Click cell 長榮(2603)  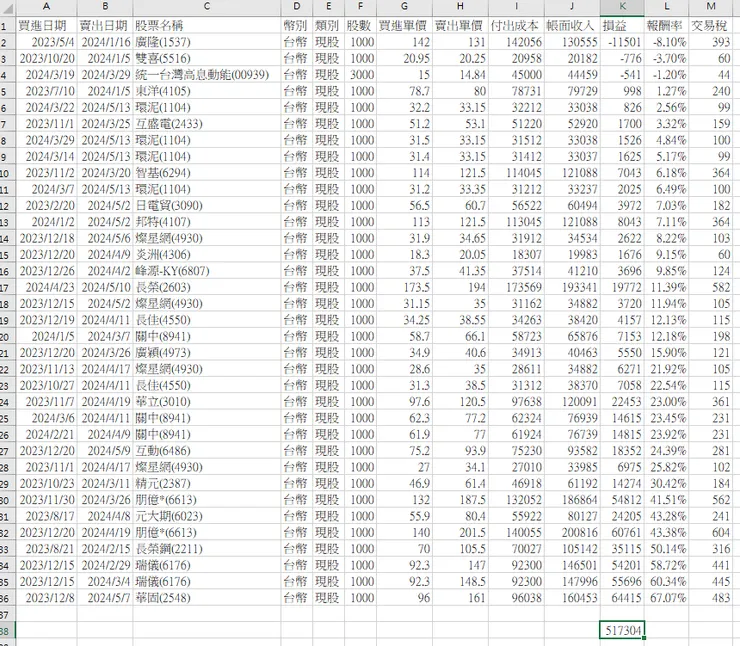(x=207, y=287)
